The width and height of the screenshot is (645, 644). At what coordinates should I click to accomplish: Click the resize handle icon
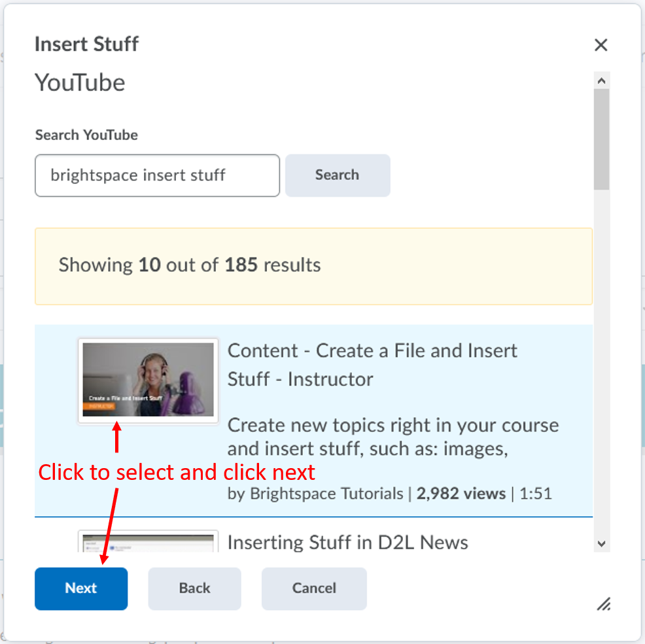603,604
